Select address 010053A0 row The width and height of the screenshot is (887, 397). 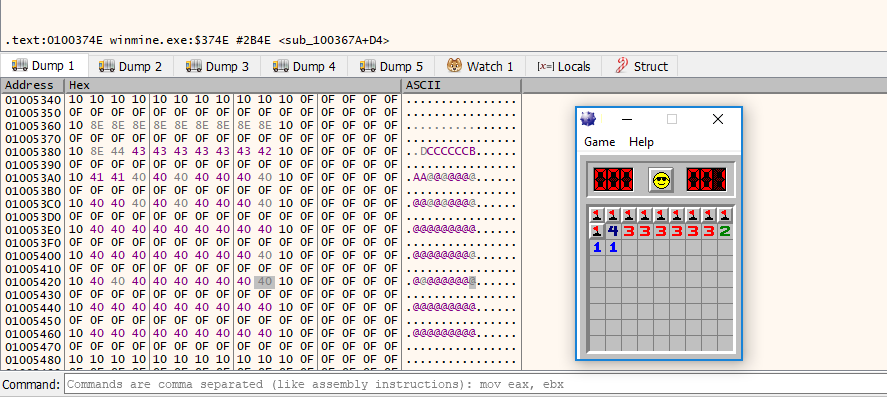[261, 178]
